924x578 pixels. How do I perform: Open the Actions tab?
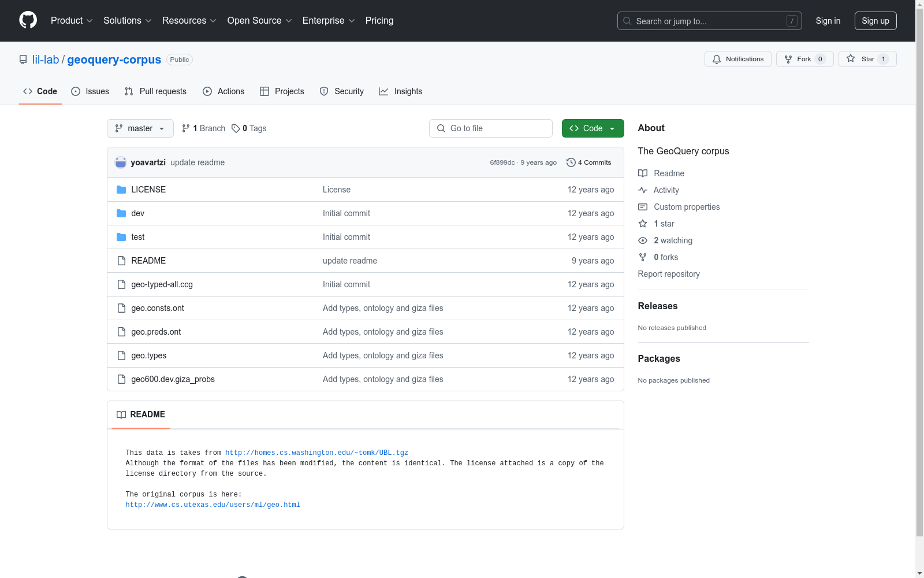pos(223,91)
